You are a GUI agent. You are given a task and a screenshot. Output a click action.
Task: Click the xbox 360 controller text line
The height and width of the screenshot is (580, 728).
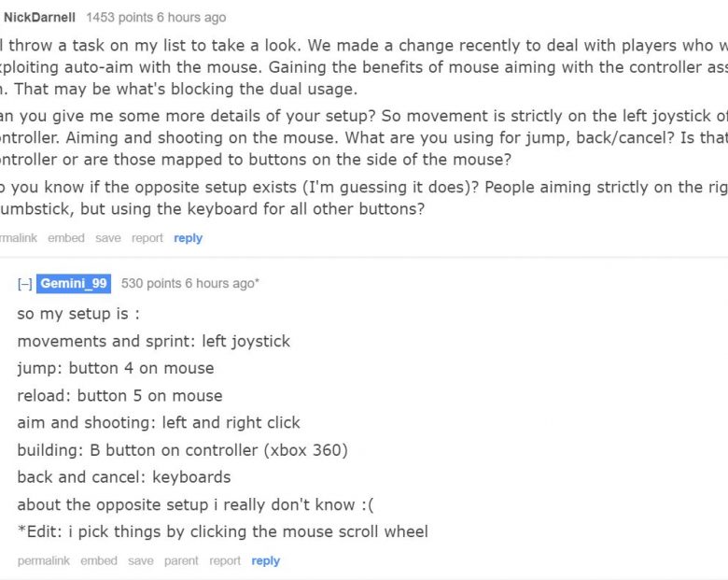[182, 450]
